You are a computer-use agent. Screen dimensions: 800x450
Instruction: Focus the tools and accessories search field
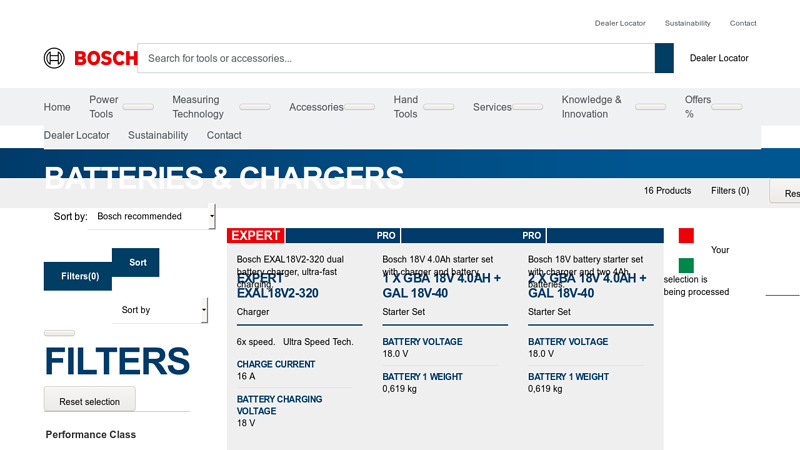tap(395, 58)
